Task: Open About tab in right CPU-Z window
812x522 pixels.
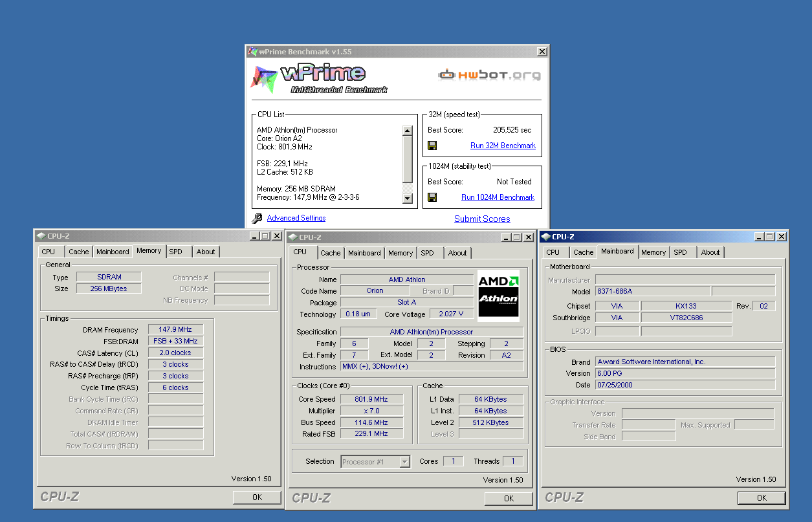Action: (710, 252)
